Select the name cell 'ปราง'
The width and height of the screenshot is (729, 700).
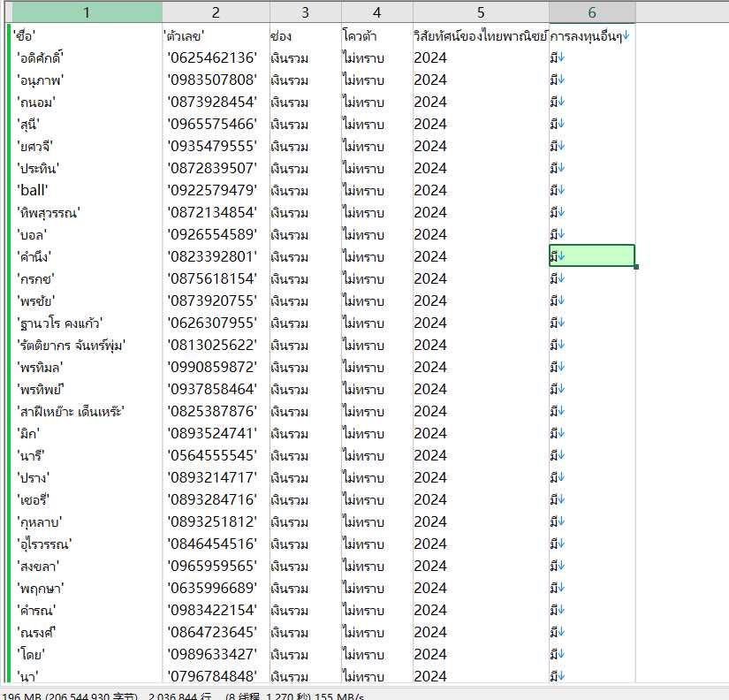[87, 477]
